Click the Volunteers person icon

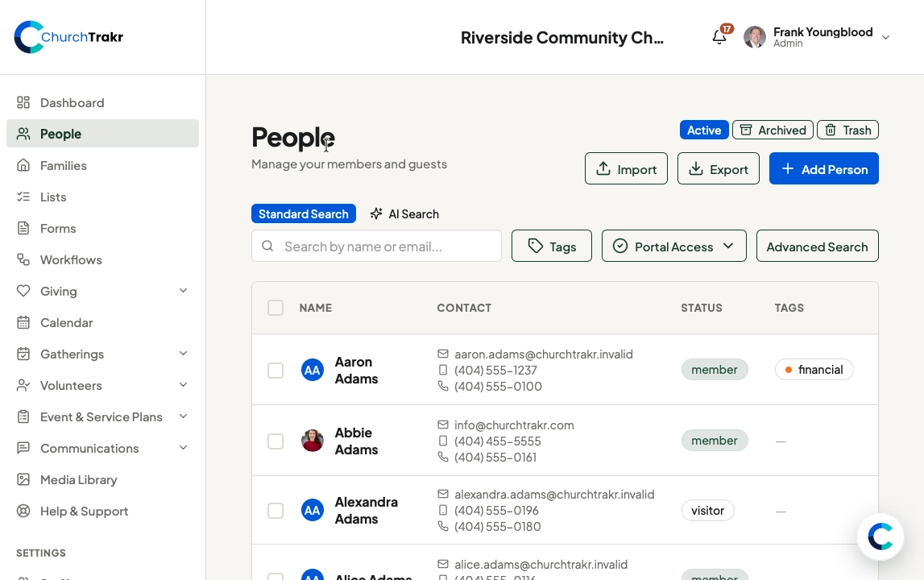point(23,385)
